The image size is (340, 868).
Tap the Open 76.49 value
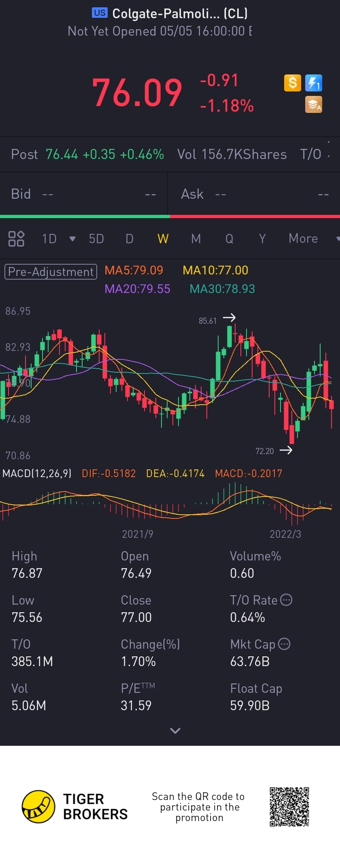pos(136,573)
